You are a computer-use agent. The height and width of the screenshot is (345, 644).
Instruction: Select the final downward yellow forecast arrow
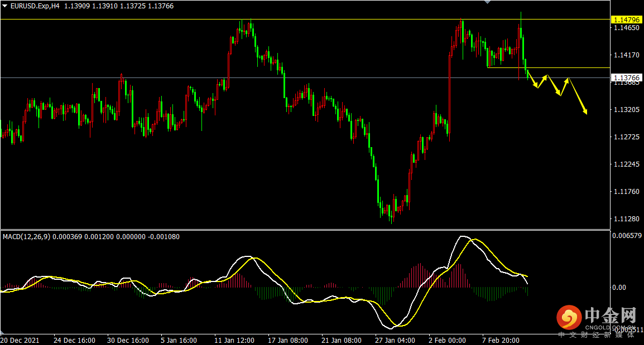578,97
